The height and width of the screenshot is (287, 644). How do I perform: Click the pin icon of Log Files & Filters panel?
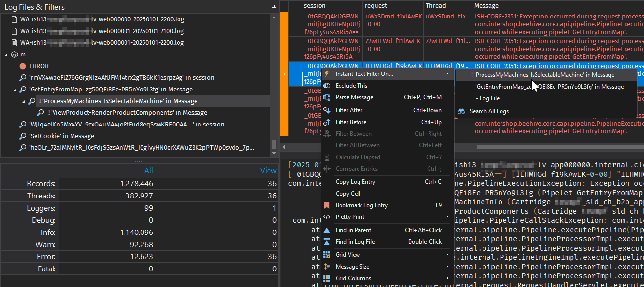click(274, 7)
